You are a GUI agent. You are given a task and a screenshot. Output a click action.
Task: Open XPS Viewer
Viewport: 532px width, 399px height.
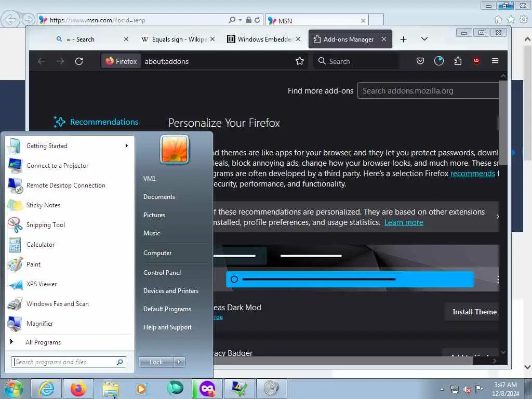click(70, 284)
